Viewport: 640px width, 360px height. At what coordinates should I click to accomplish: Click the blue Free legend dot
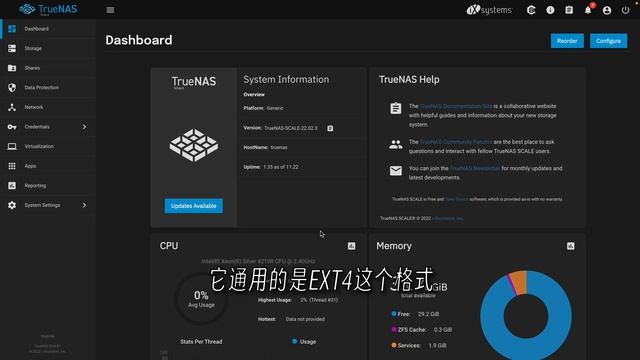coord(394,313)
